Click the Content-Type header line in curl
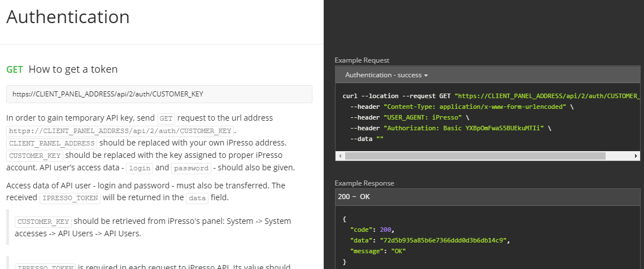The width and height of the screenshot is (644, 269). 462,107
